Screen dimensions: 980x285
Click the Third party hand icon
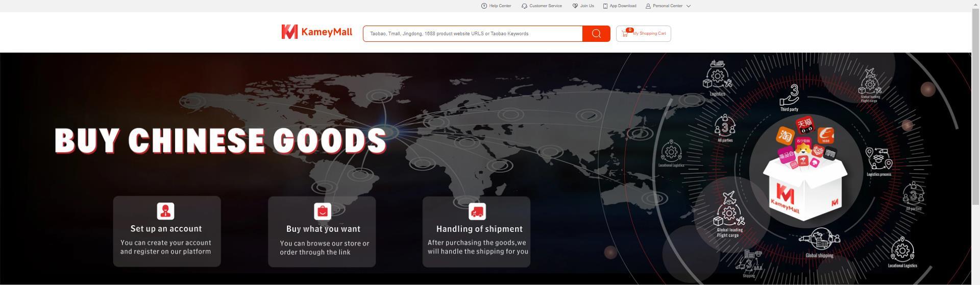(790, 96)
